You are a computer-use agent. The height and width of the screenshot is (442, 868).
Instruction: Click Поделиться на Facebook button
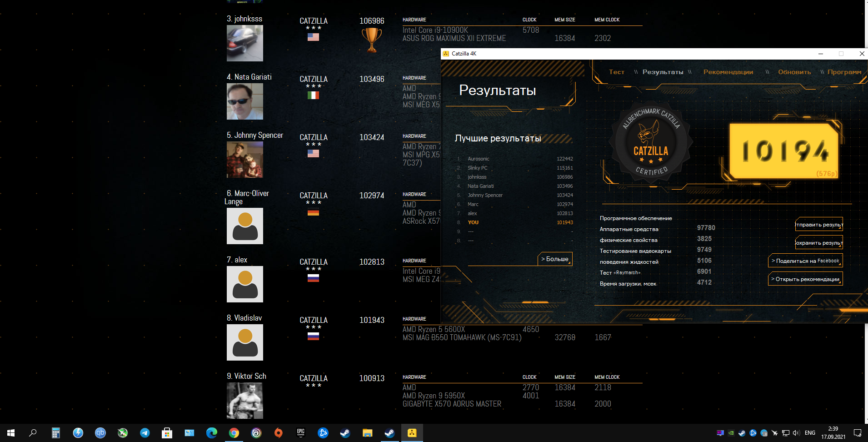[x=805, y=261]
